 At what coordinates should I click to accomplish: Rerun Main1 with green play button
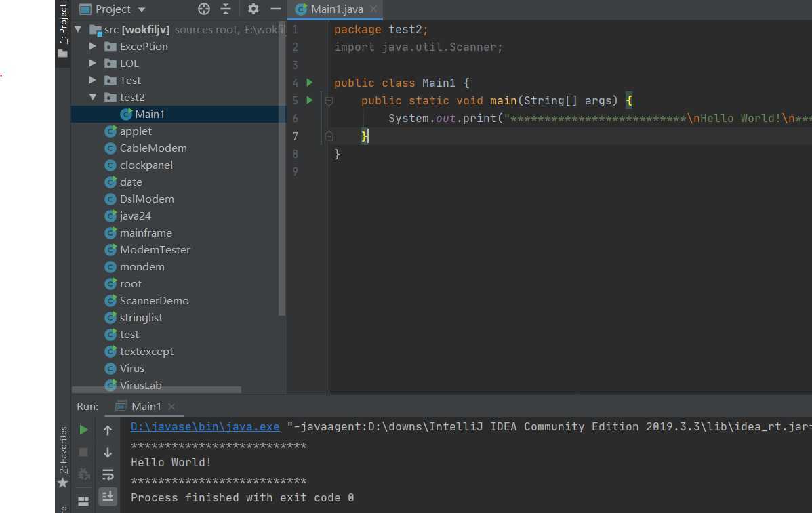tap(83, 430)
